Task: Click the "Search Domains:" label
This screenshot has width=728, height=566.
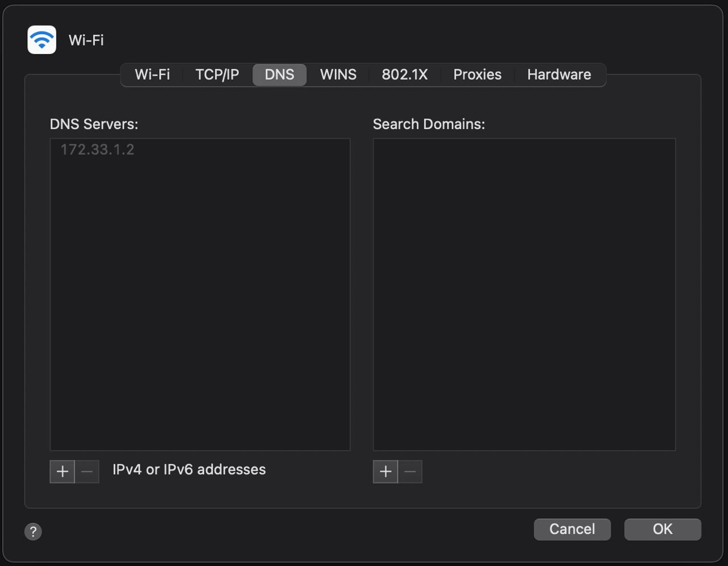Action: click(x=429, y=124)
